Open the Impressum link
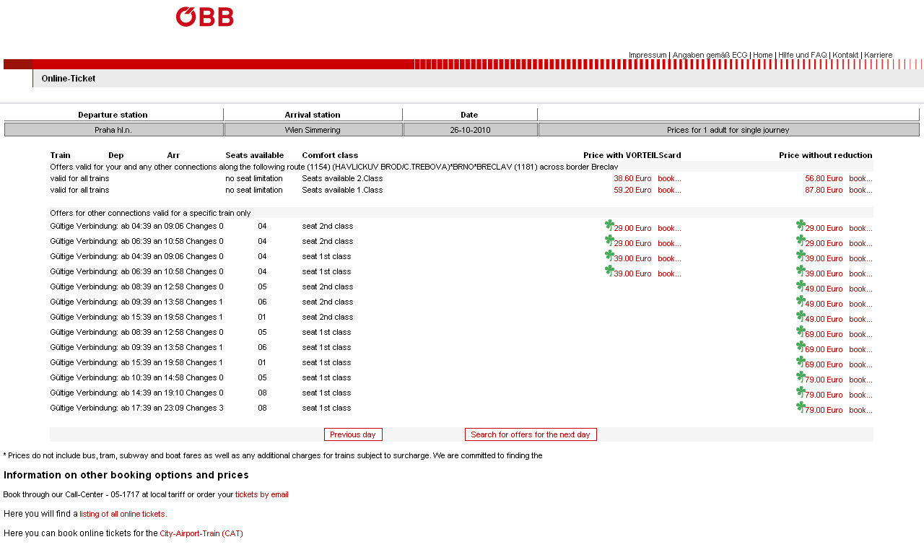 [648, 55]
